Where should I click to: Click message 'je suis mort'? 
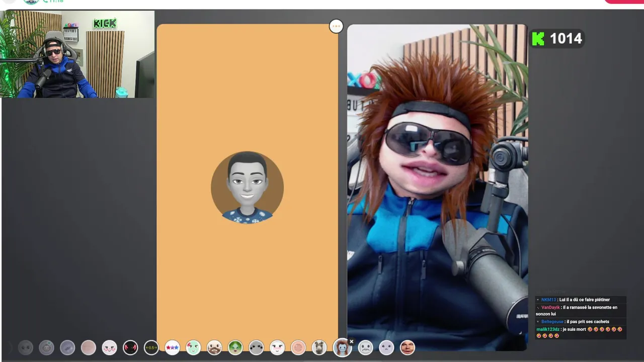(x=574, y=329)
